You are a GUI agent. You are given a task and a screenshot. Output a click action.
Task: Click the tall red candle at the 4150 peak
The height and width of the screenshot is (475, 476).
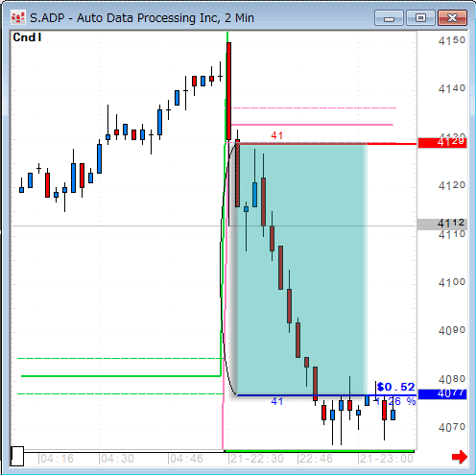point(228,91)
